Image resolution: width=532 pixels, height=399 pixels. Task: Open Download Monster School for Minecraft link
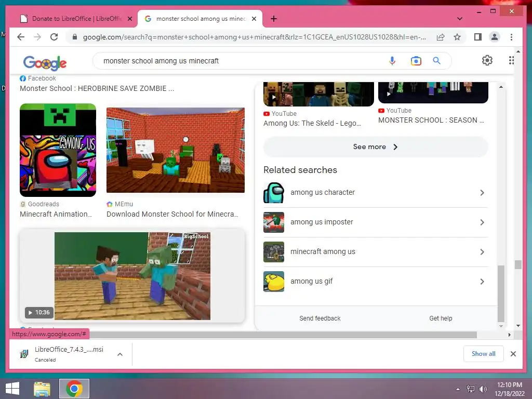coord(172,214)
